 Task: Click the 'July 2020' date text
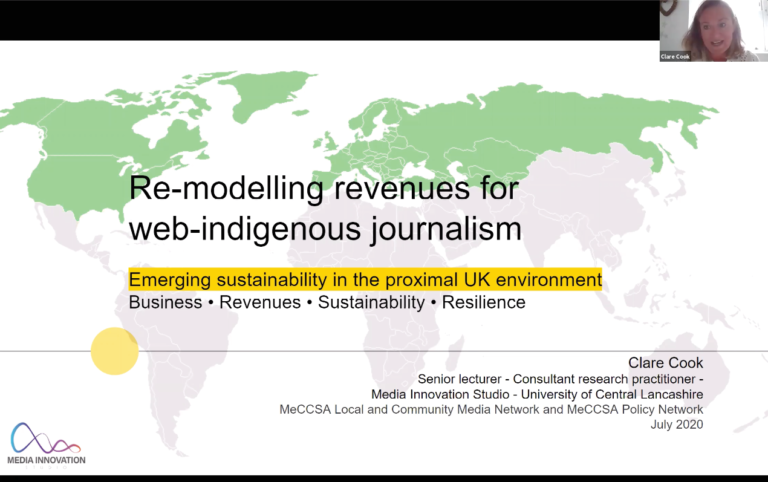pyautogui.click(x=676, y=424)
